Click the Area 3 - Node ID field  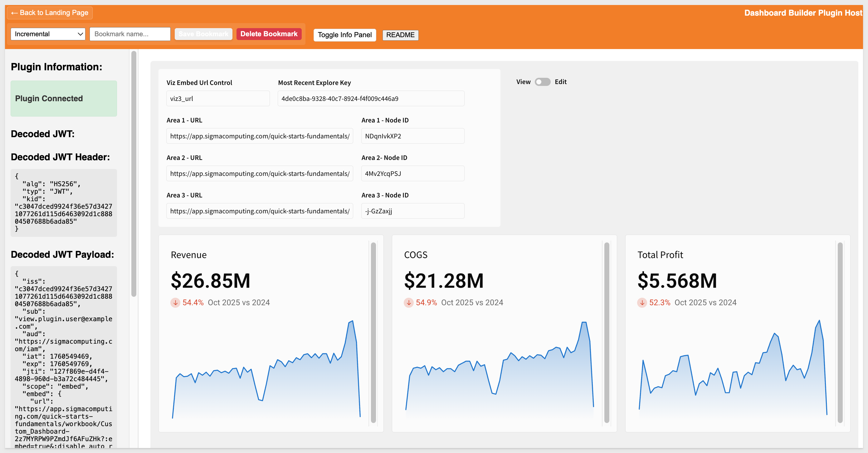click(x=412, y=211)
